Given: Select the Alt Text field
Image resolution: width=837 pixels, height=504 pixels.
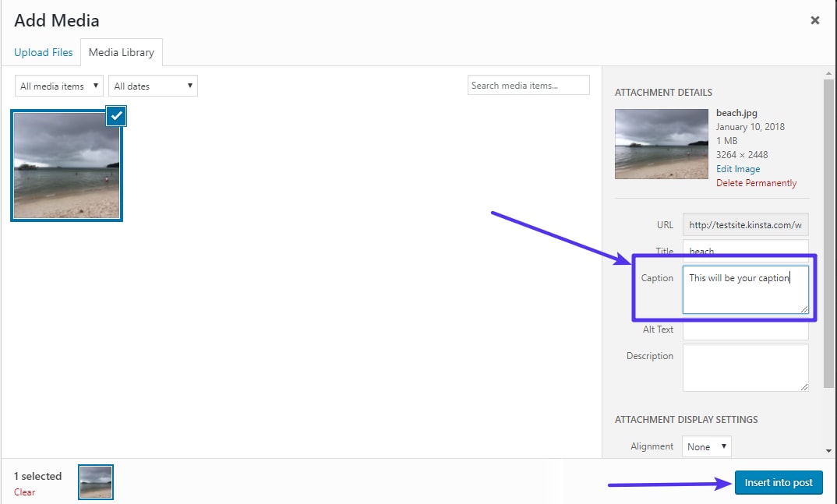Looking at the screenshot, I should click(745, 330).
